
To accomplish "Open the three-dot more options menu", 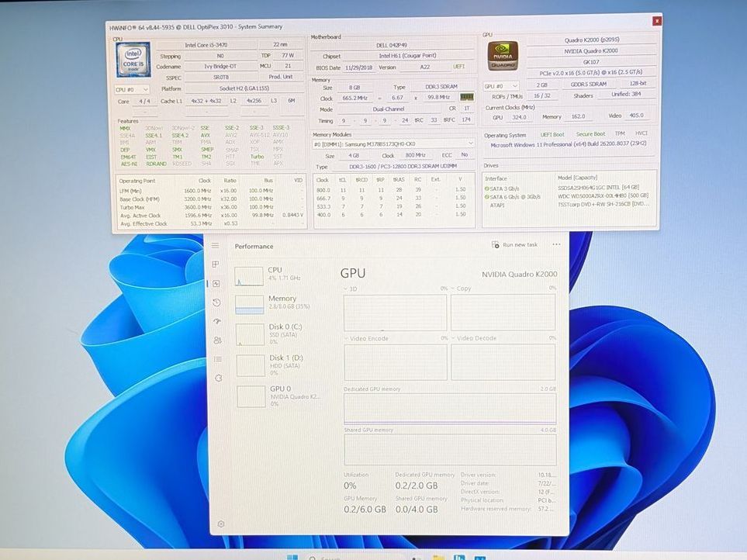I will [x=556, y=245].
